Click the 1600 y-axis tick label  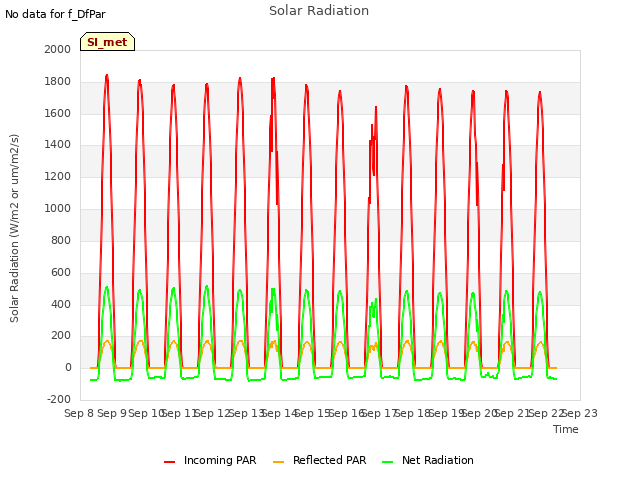coord(58,113)
